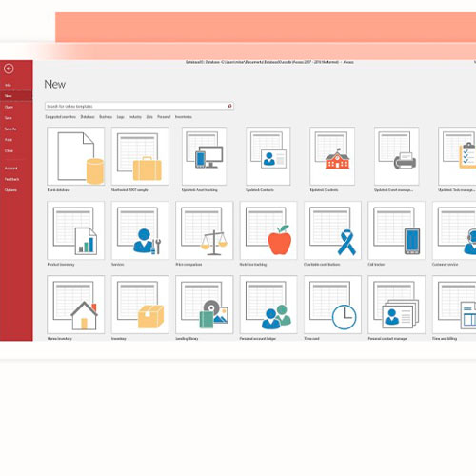Choose the Product inventory chart template

click(75, 230)
